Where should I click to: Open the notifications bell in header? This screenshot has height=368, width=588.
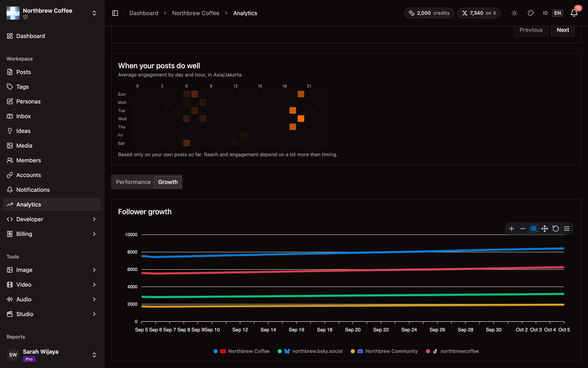tap(574, 13)
